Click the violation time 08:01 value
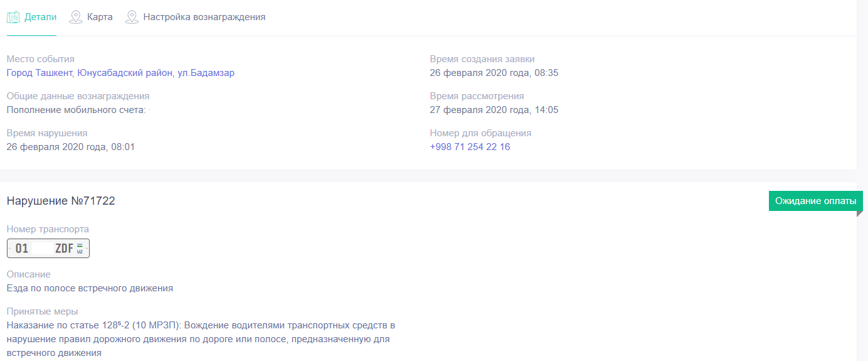Viewport: 868px width, 361px height. [70, 147]
